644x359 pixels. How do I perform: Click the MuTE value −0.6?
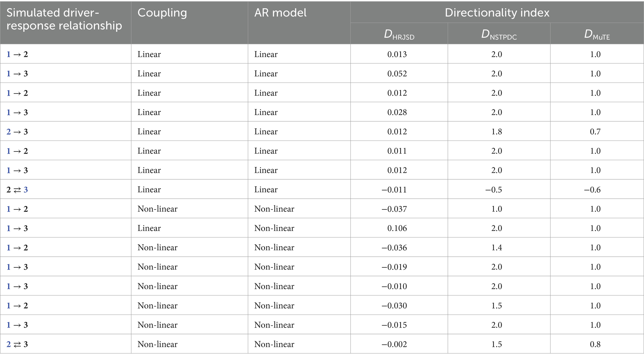[x=592, y=189]
